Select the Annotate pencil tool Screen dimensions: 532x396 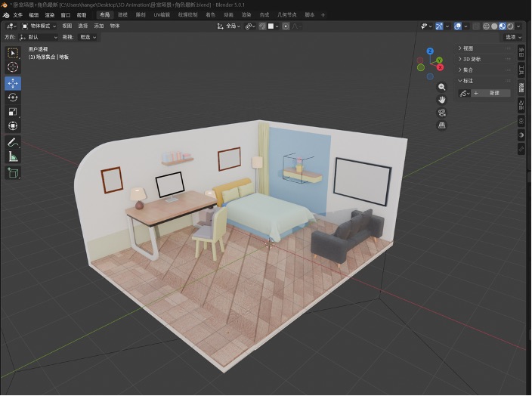pyautogui.click(x=13, y=142)
